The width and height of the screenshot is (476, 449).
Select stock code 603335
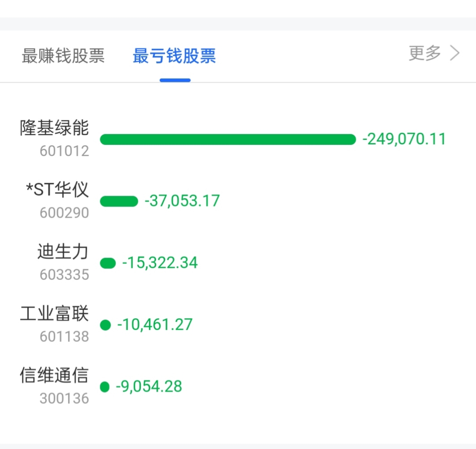[64, 275]
